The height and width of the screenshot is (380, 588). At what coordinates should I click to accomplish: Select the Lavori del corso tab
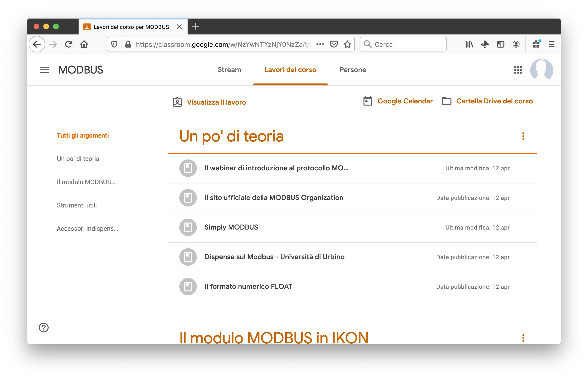pyautogui.click(x=291, y=70)
